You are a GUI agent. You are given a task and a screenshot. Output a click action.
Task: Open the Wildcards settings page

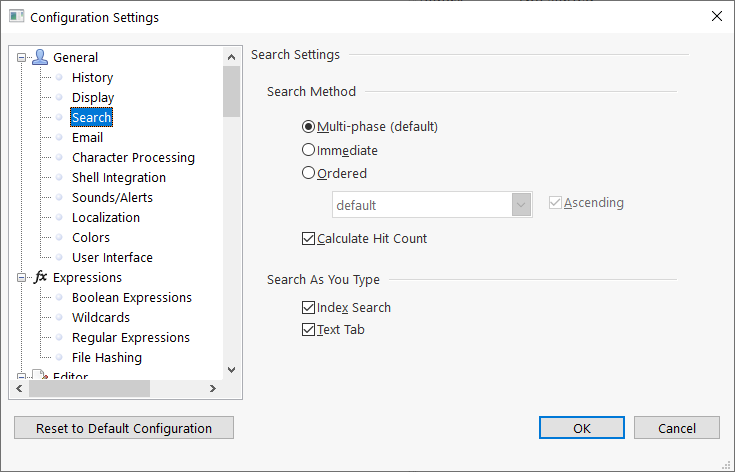tap(100, 317)
